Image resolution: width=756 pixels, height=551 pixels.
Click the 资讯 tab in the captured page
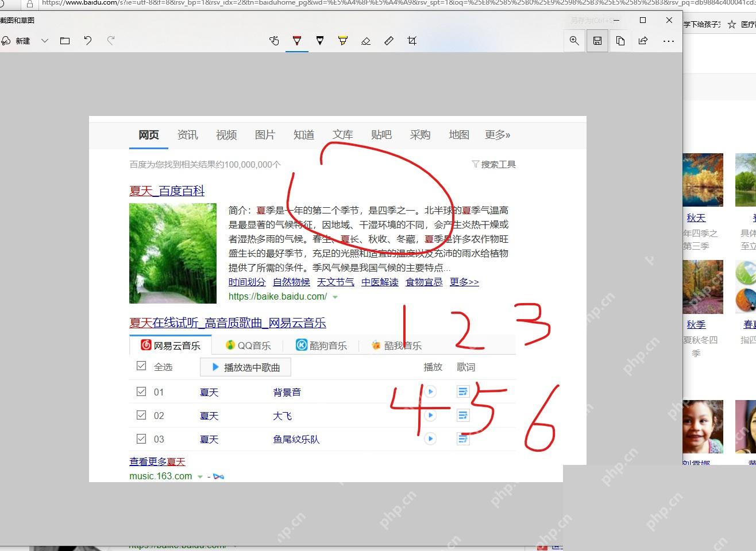click(x=187, y=135)
